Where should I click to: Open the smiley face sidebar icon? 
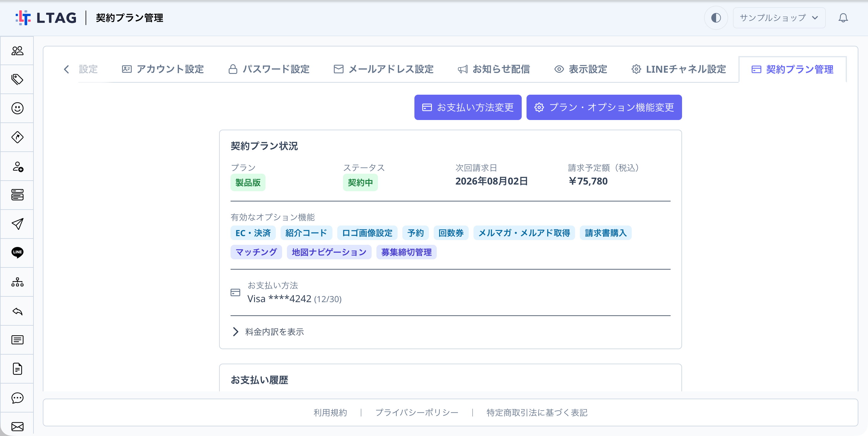point(17,108)
